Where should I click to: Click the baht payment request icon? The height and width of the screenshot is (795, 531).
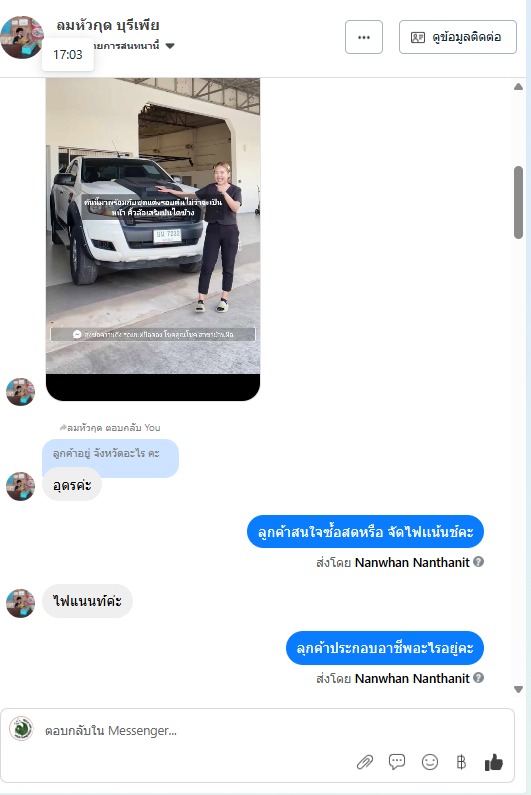461,762
